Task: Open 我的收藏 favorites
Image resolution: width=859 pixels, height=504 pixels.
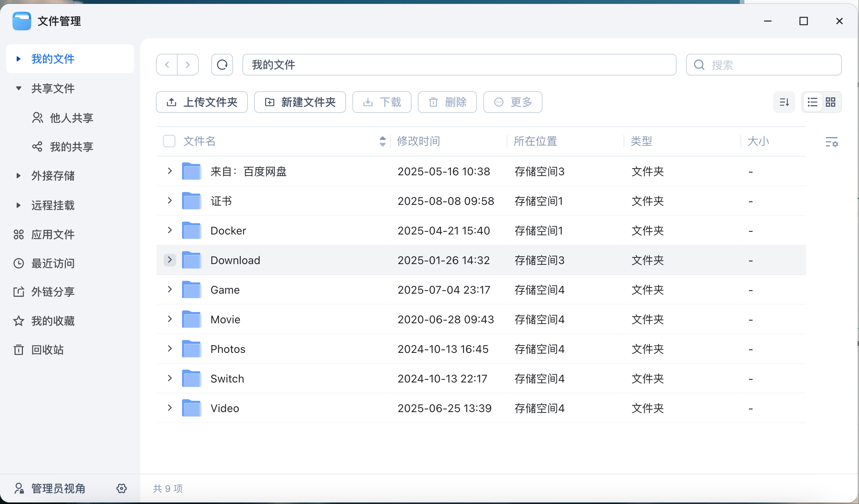Action: coord(53,321)
